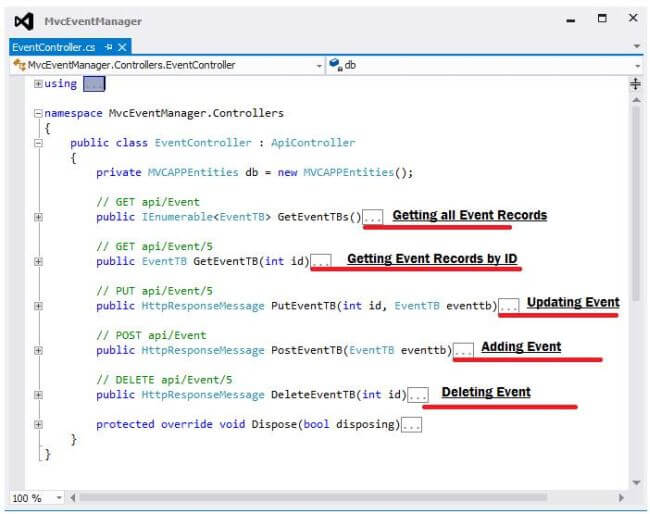The image size is (650, 514).
Task: Expand the PostEventTB method
Action: (38, 350)
